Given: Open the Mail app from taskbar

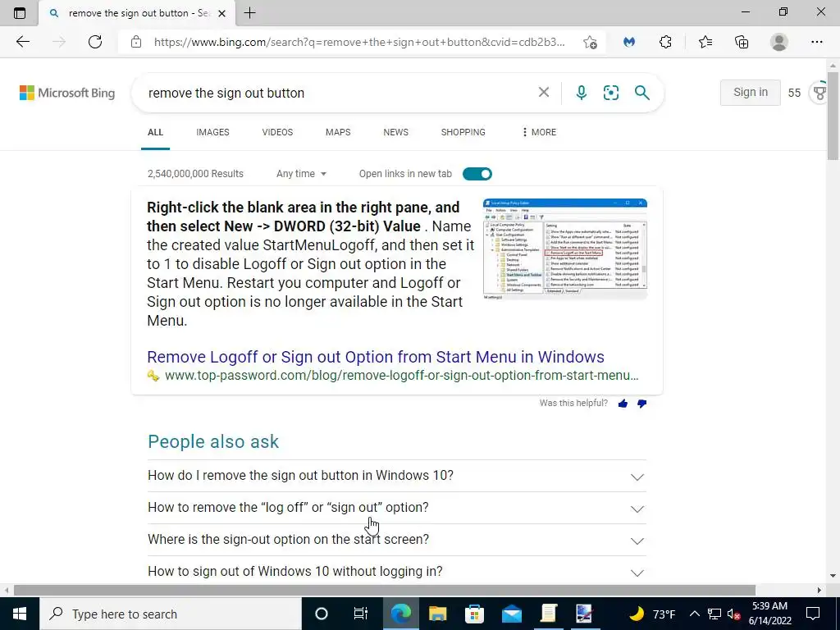Looking at the screenshot, I should 512,614.
